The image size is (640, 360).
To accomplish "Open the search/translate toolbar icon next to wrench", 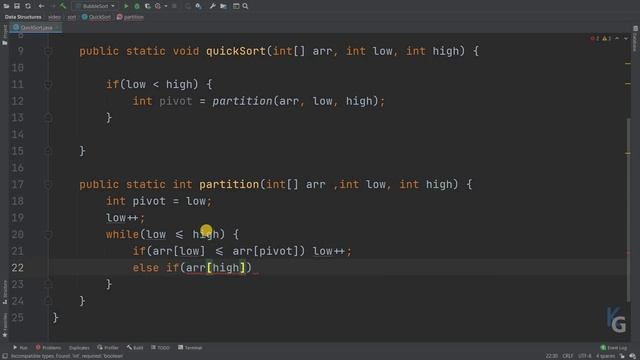I will click(x=198, y=6).
